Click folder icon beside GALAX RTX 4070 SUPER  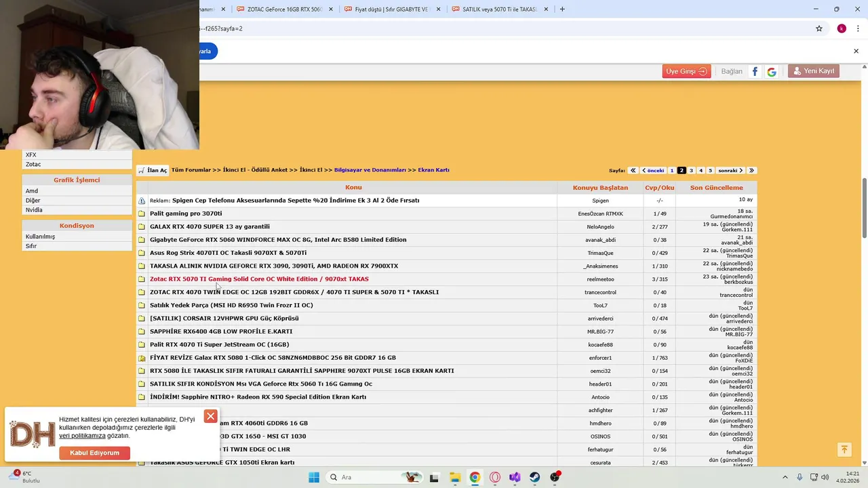[142, 226]
